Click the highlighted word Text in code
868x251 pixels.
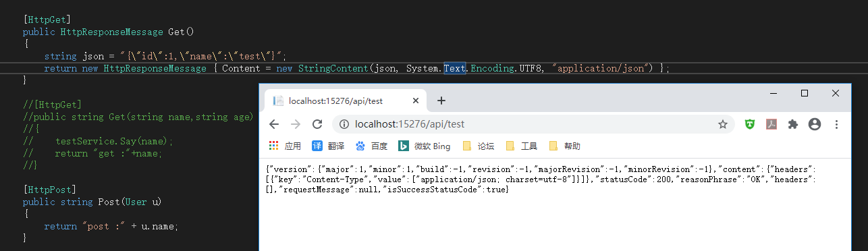pos(454,68)
